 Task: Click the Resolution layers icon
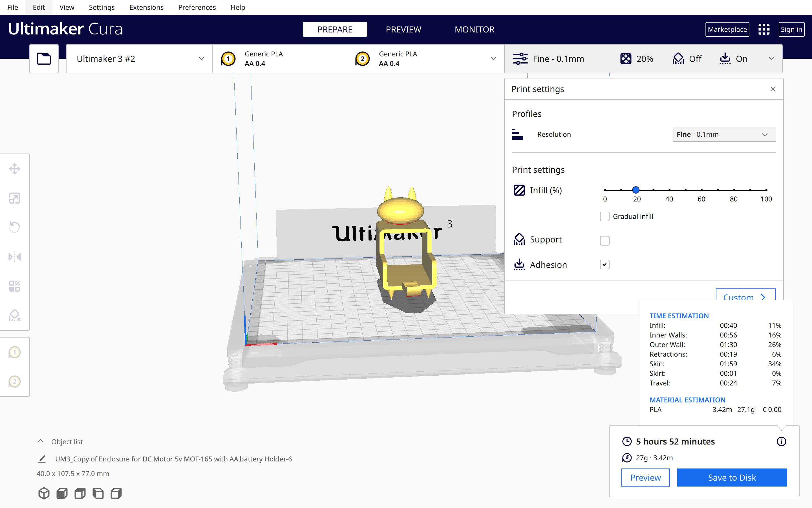(x=517, y=134)
